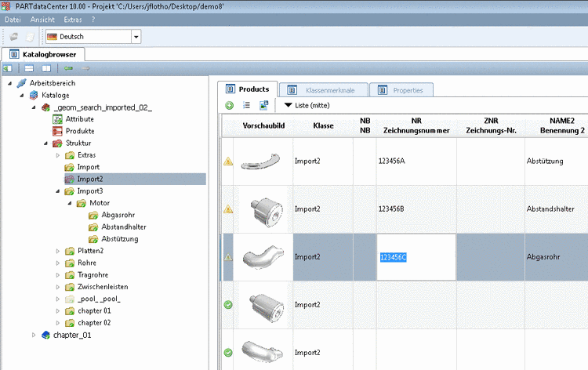Click the green back arrow icon
This screenshot has width=588, height=370.
[69, 68]
